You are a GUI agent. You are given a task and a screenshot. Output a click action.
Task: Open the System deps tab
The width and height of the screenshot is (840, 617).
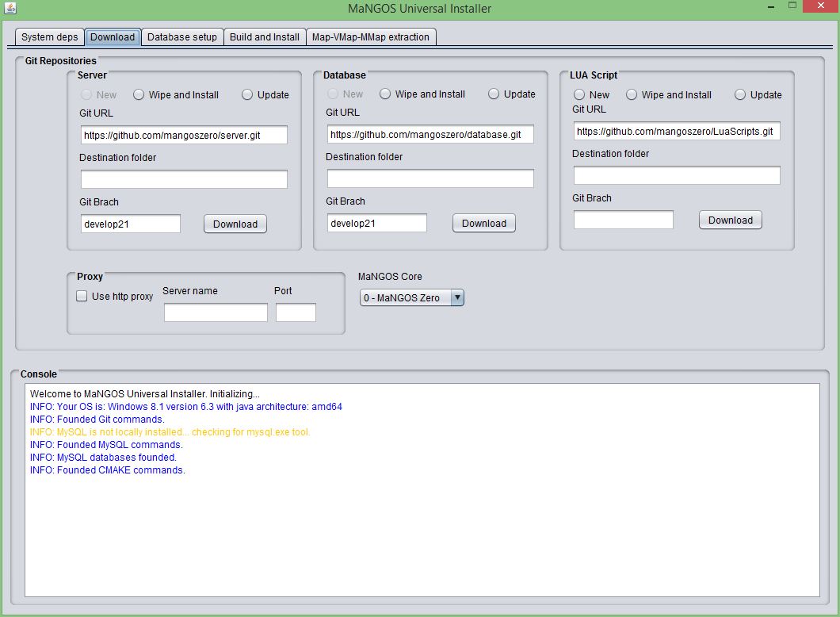(49, 37)
